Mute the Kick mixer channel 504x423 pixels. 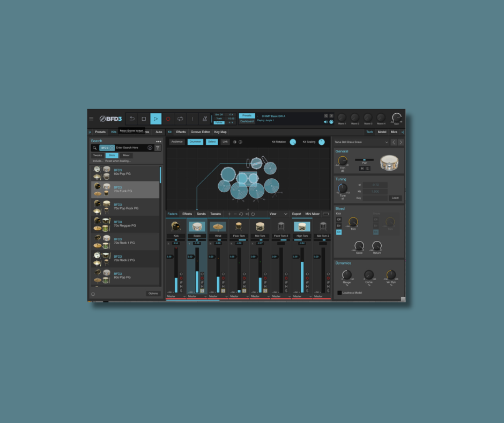(181, 287)
